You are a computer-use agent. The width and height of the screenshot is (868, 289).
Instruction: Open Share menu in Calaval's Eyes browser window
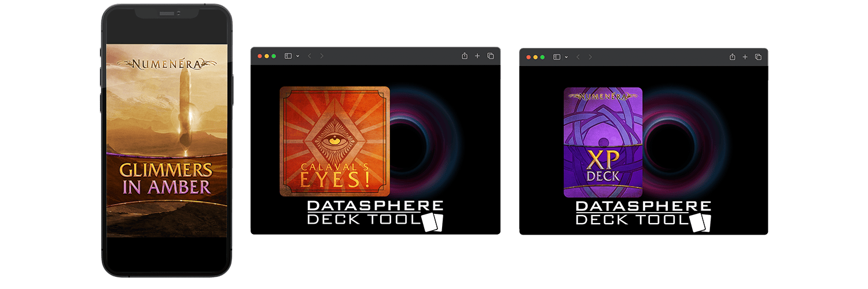464,56
